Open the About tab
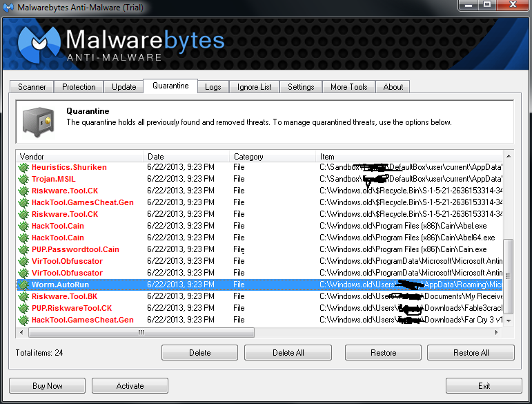This screenshot has width=532, height=404. click(393, 87)
